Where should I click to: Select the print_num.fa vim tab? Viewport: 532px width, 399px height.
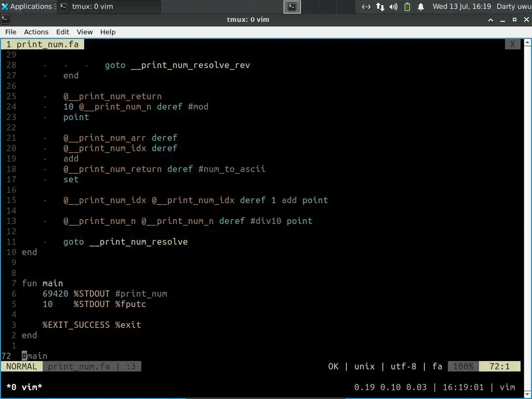click(43, 45)
